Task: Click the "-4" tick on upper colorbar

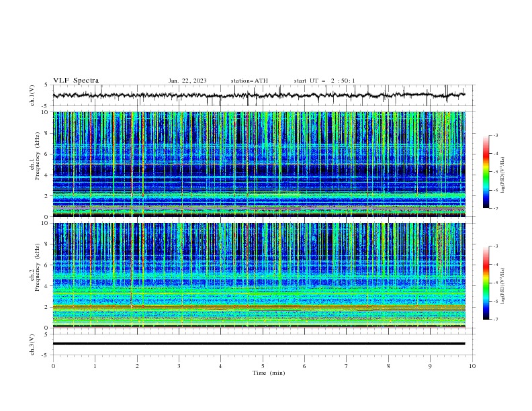Action: tap(496, 154)
